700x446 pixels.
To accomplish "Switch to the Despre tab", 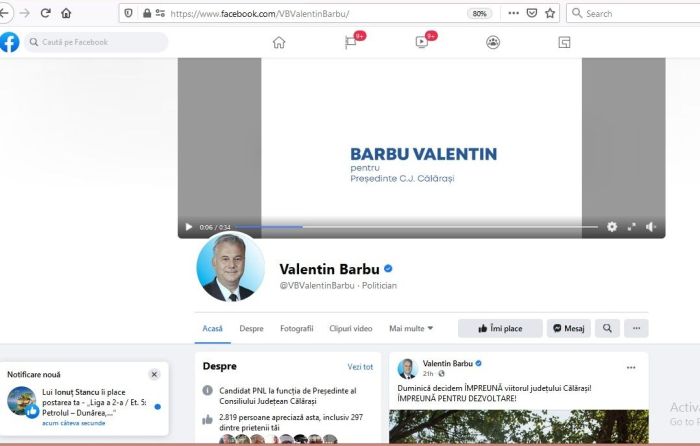I will [251, 329].
